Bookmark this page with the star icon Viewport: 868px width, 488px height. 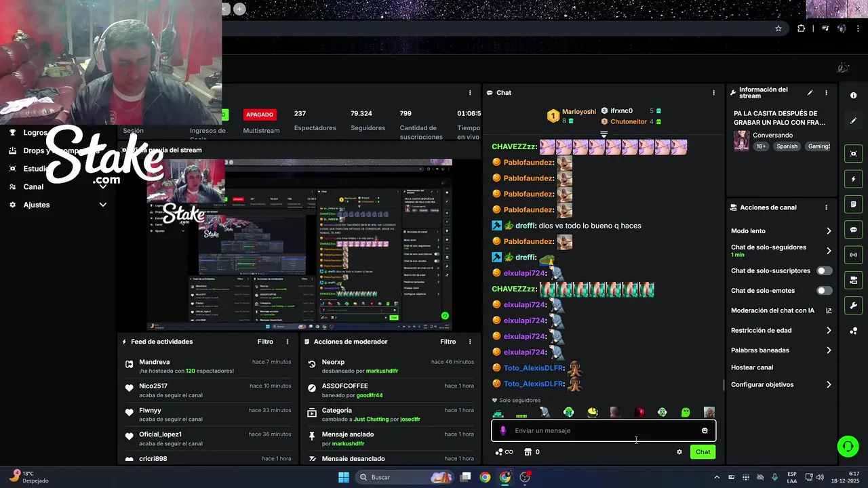(x=778, y=28)
